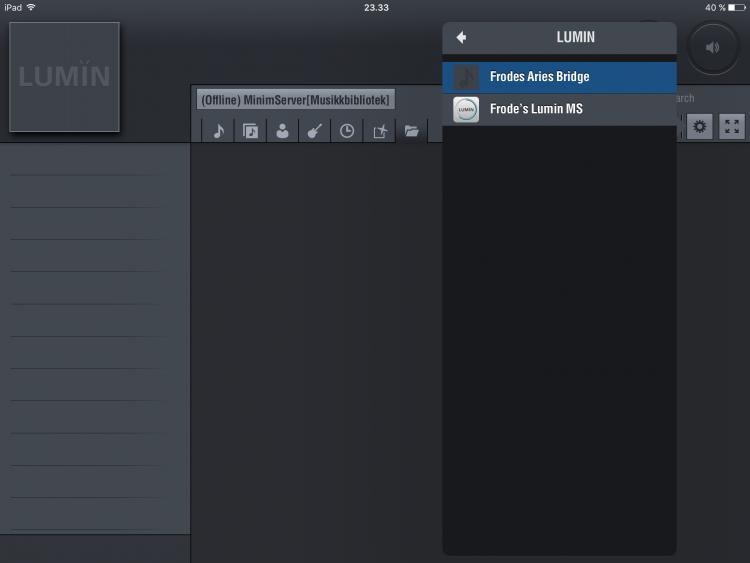Browse by artist (person icon)

tap(282, 131)
